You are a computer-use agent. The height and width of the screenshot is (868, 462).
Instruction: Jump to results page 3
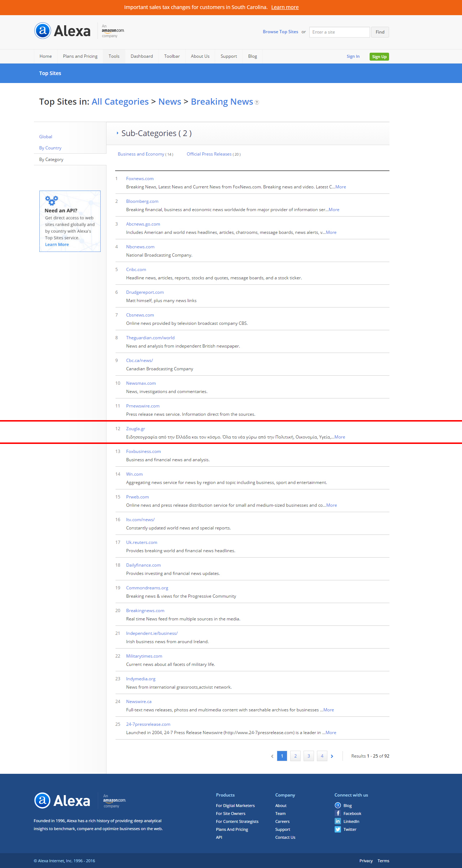point(309,756)
